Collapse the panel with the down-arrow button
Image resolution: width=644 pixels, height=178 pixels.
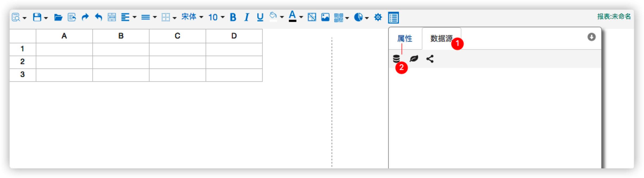click(591, 37)
